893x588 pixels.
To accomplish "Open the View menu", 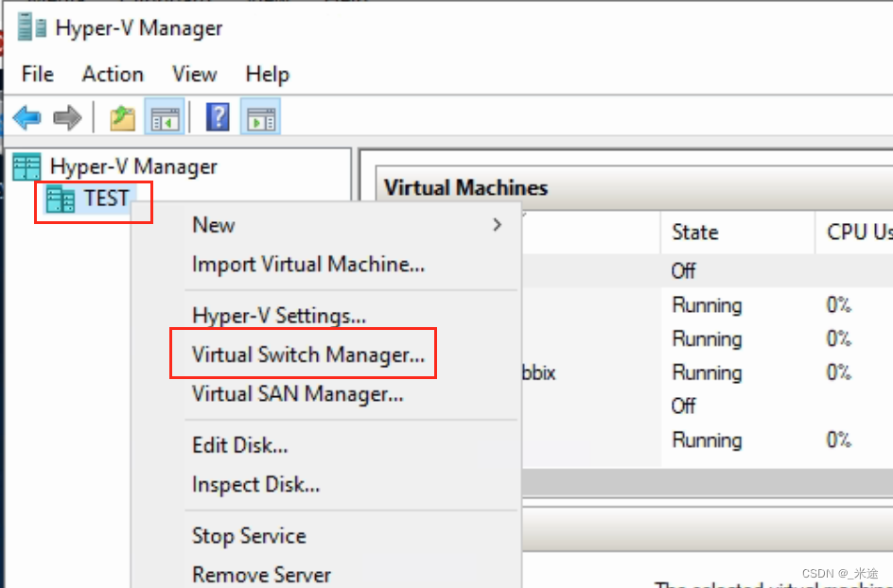I will (194, 75).
